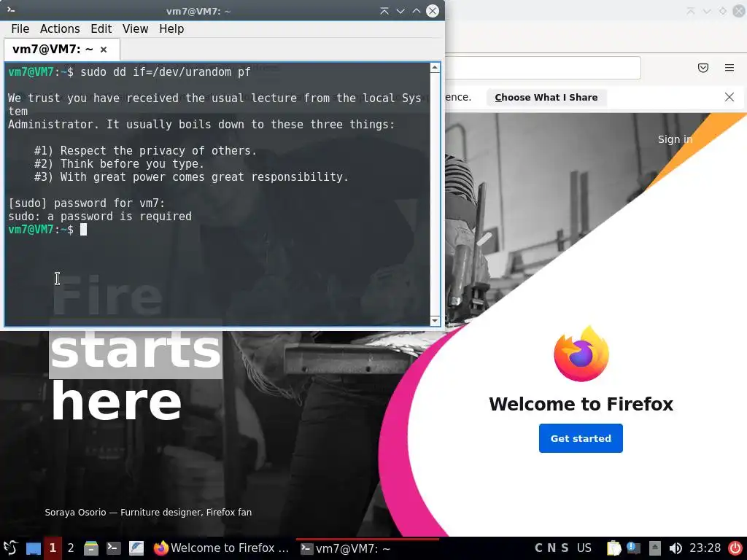Open the clipboard manager tray icon
Viewport: 747px width, 560px height.
point(614,548)
